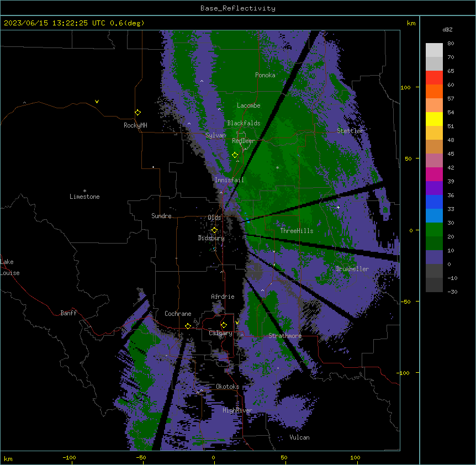Click the -100 km mark on bottom axis
Image resolution: width=476 pixels, height=465 pixels.
coord(69,457)
